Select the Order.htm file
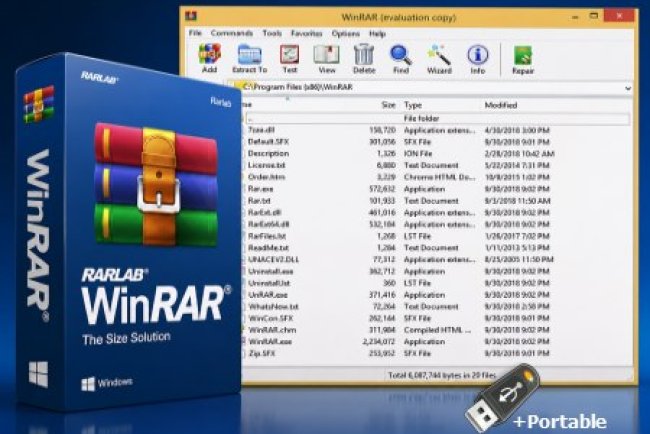Screen dimensions: 650x434 tap(266, 177)
